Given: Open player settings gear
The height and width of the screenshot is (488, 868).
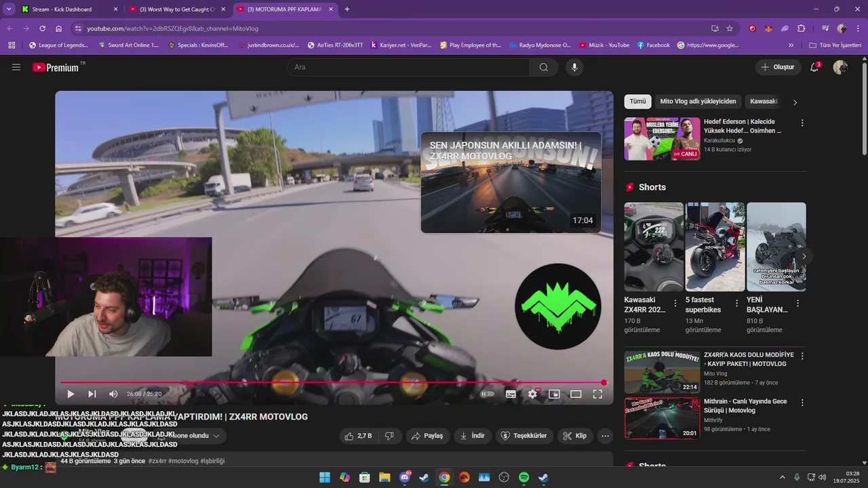Looking at the screenshot, I should [532, 394].
